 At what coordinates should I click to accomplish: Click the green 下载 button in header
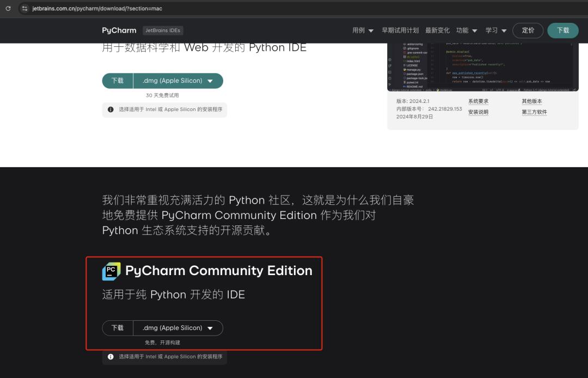(563, 31)
